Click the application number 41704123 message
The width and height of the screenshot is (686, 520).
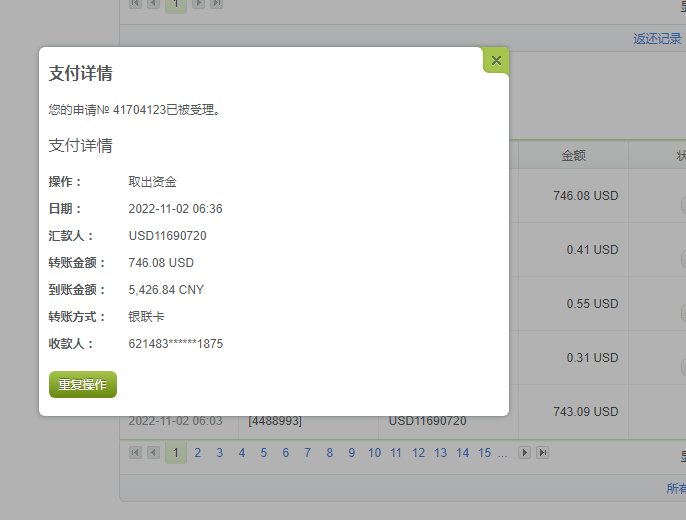coord(134,109)
